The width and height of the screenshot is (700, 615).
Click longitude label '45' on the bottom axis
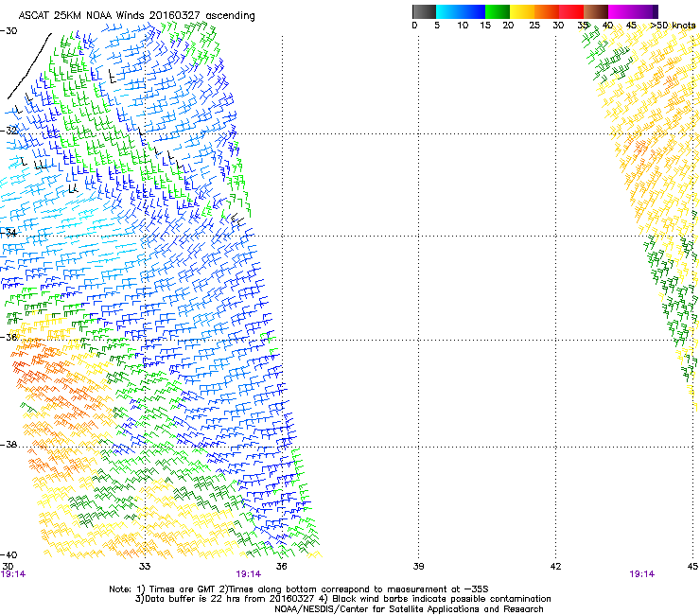pyautogui.click(x=692, y=567)
